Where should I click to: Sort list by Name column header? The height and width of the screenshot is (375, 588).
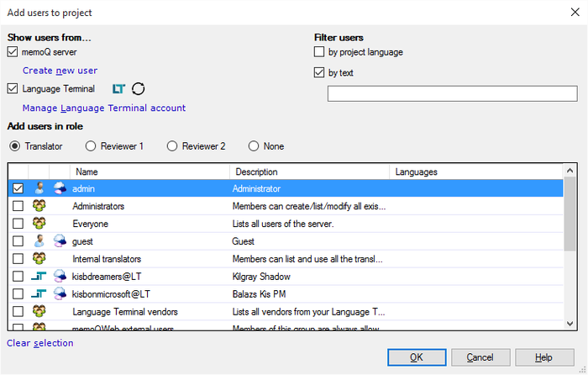(150, 172)
